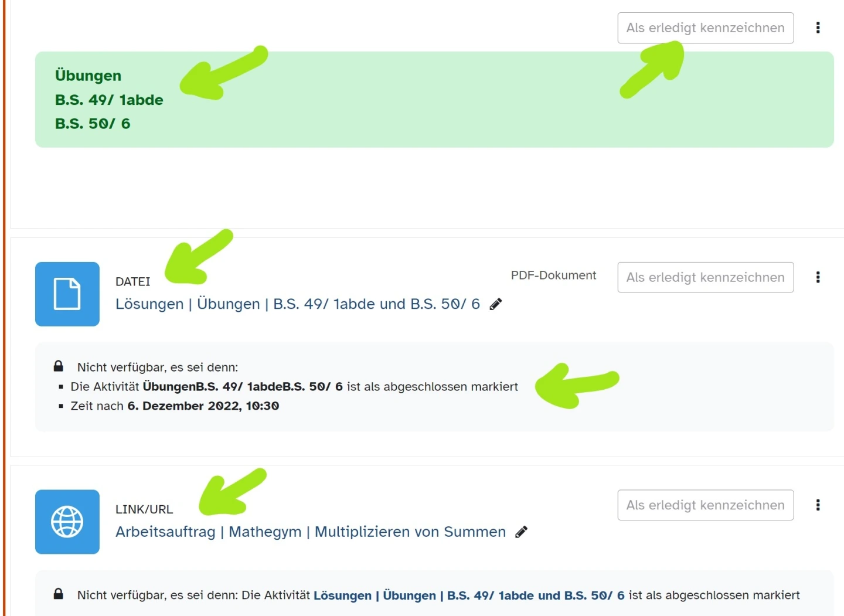This screenshot has width=844, height=616.
Task: Click the PDF file icon for Lösungen
Action: [67, 294]
